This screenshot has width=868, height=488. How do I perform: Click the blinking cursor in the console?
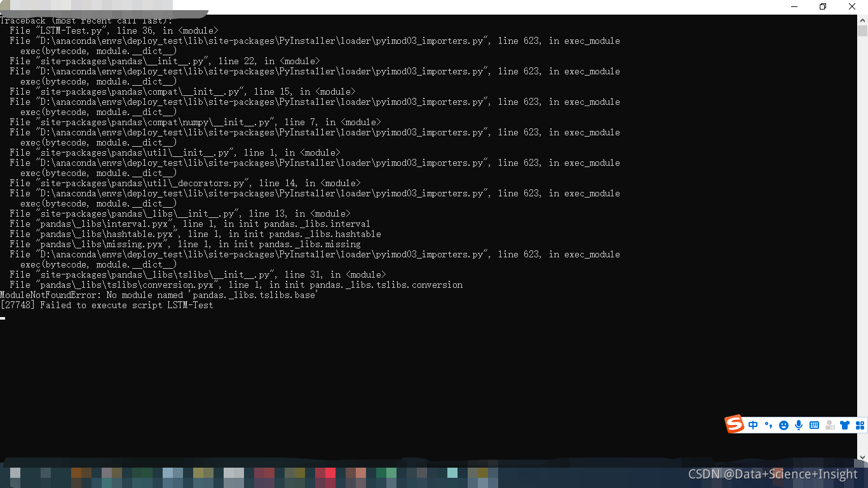pyautogui.click(x=3, y=318)
